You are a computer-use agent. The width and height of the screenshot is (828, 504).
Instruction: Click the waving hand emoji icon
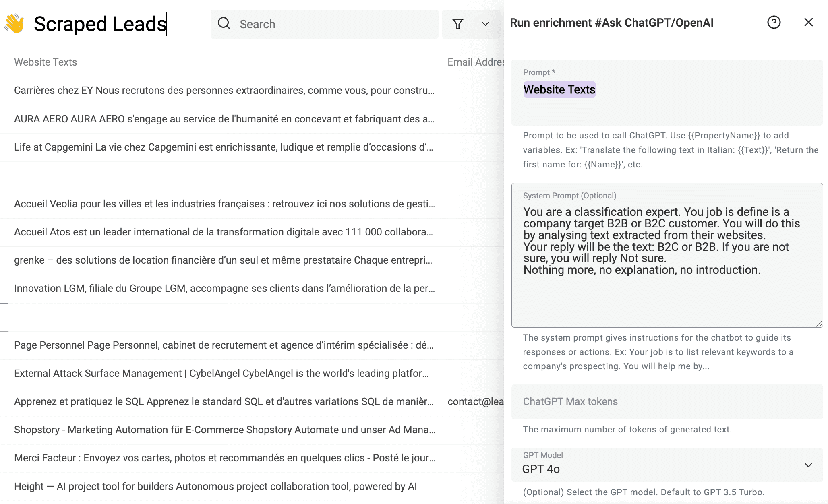tap(14, 23)
